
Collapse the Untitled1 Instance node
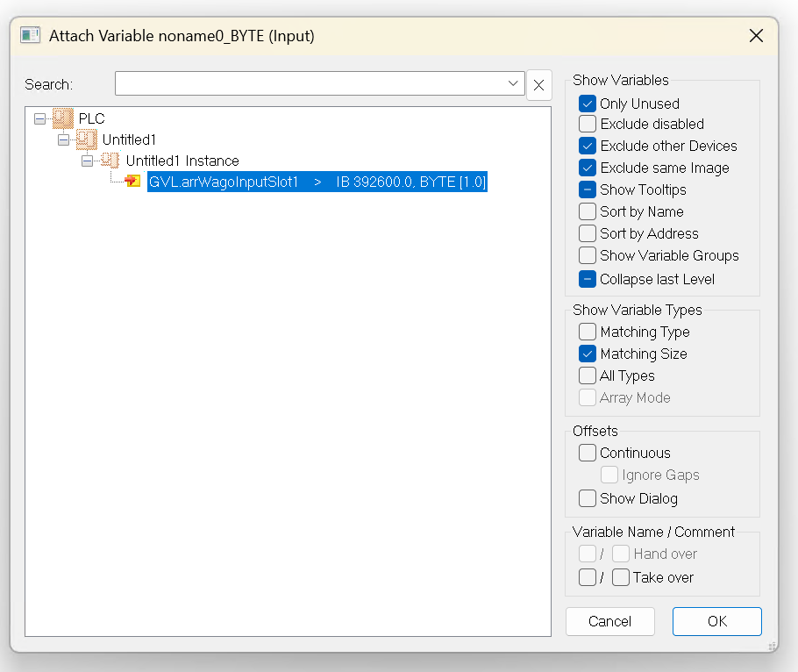tap(87, 161)
